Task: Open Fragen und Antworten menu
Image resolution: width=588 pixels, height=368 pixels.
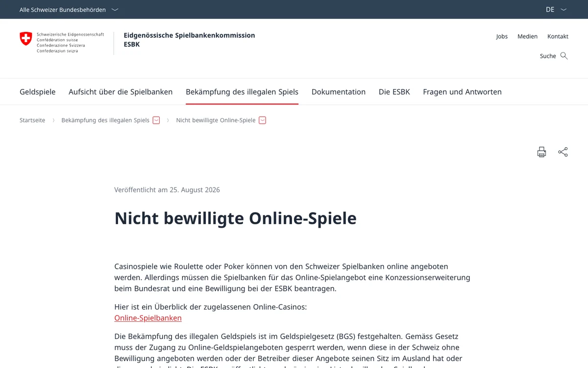Action: (x=462, y=92)
